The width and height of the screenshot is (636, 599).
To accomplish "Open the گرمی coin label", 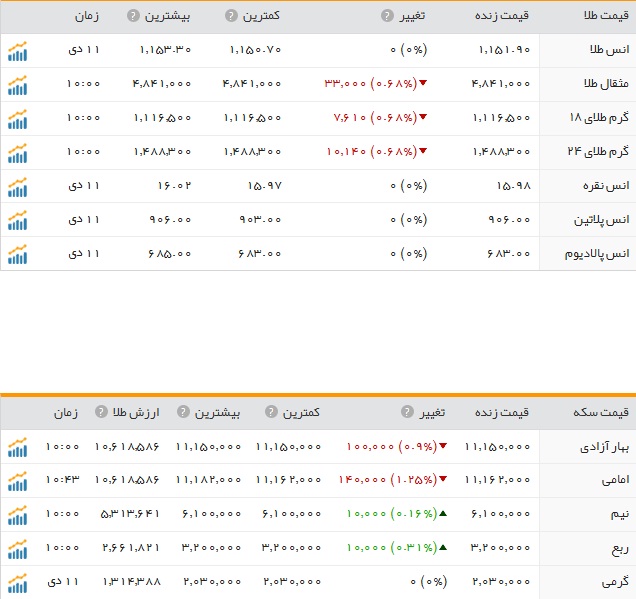I will pos(615,582).
